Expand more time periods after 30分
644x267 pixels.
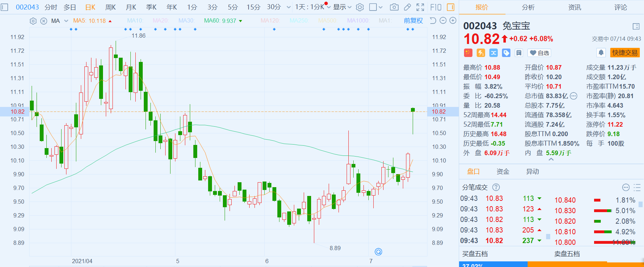[x=289, y=7]
